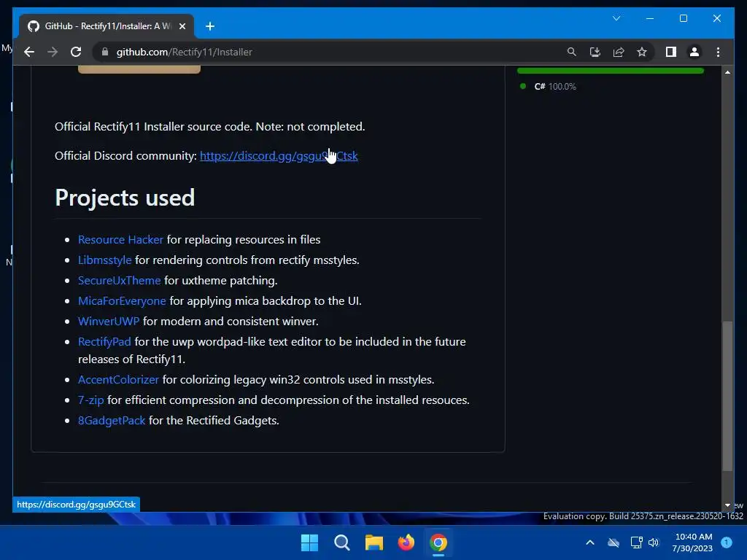Close the GitHub Rectify11 tab
The image size is (747, 560).
click(x=182, y=26)
